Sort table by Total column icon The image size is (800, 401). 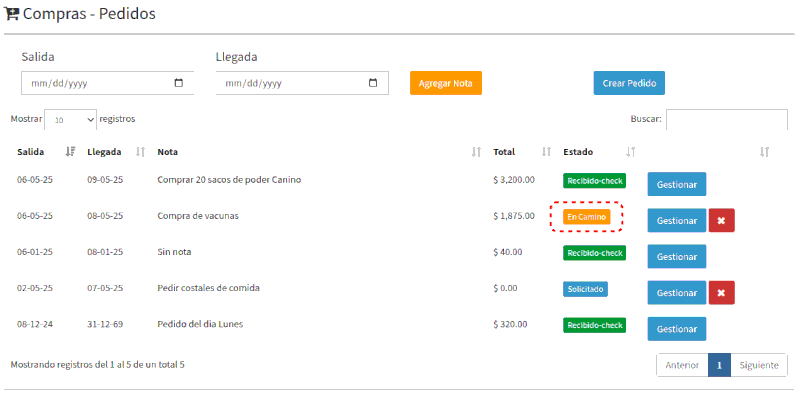(546, 152)
